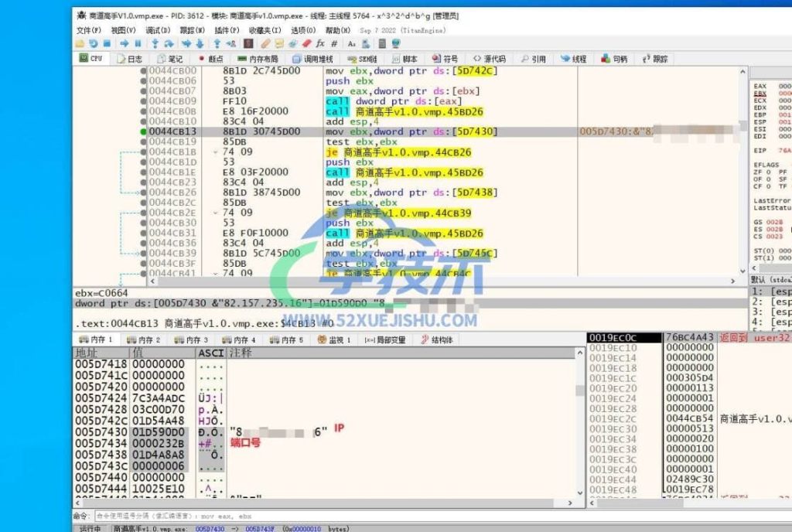Collapse the je jump at 0044CB2E

click(216, 213)
